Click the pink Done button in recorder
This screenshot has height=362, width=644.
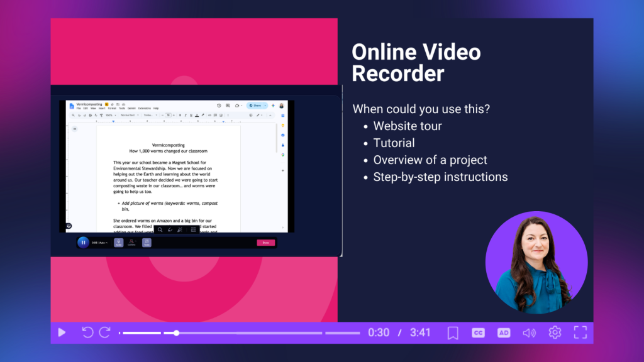(266, 243)
